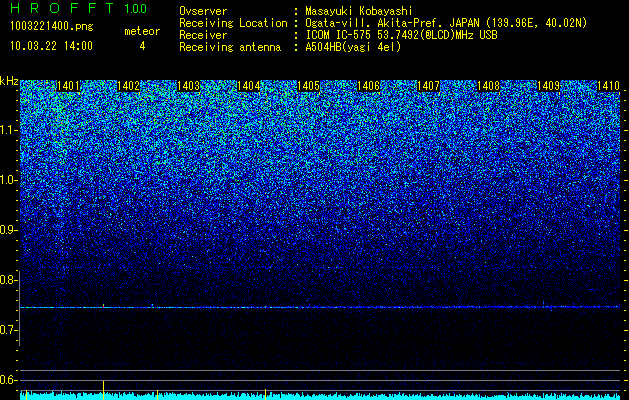The width and height of the screenshot is (629, 400).
Task: Click the 1.0 frequency axis label
Action: (9, 180)
